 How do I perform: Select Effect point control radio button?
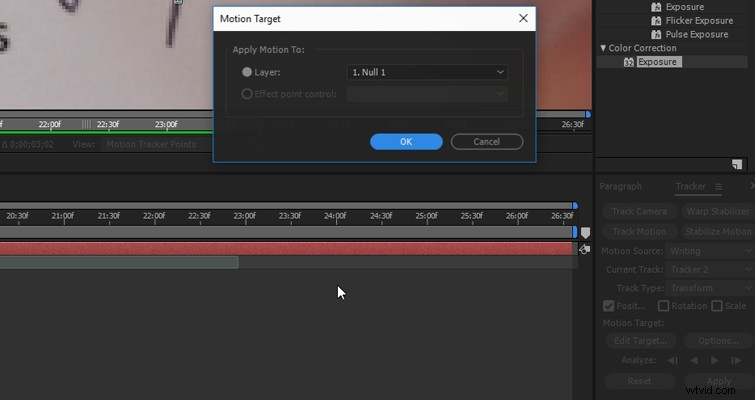(247, 94)
